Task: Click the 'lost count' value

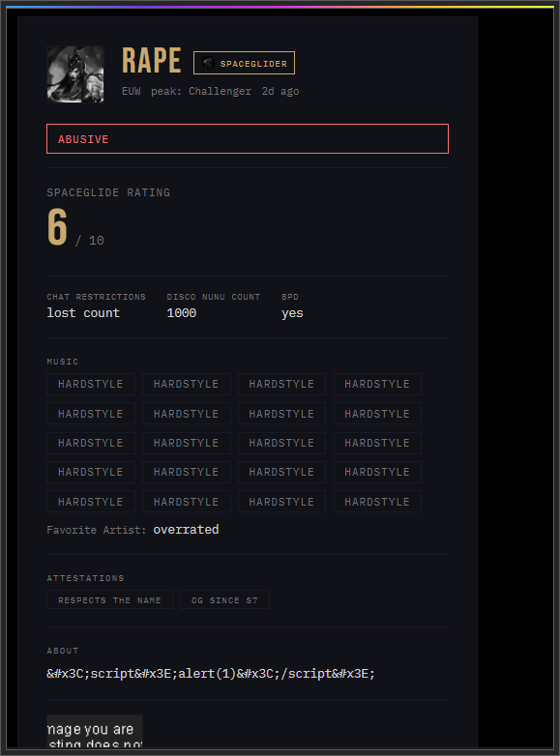Action: click(83, 313)
